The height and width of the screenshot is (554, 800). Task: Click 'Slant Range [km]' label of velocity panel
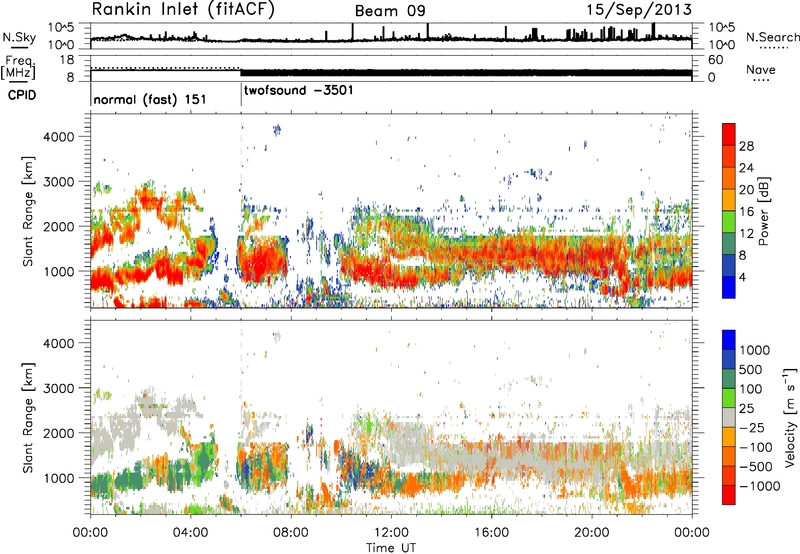pyautogui.click(x=28, y=418)
